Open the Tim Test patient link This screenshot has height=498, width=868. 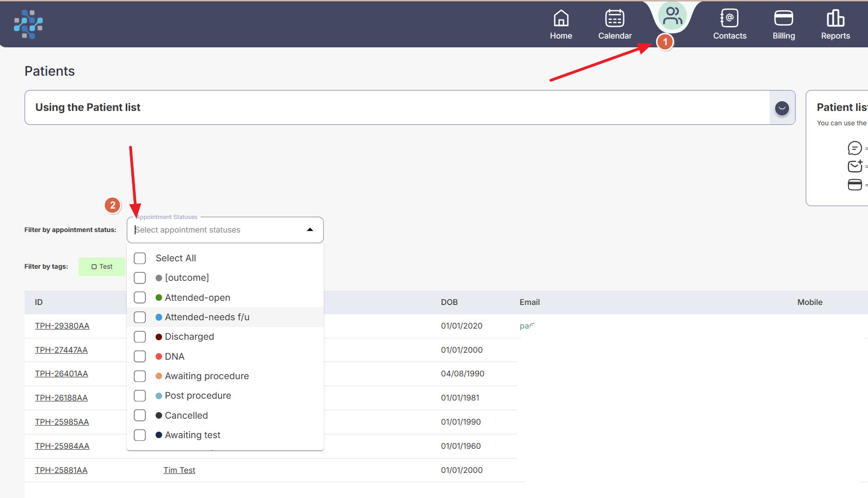(x=179, y=470)
